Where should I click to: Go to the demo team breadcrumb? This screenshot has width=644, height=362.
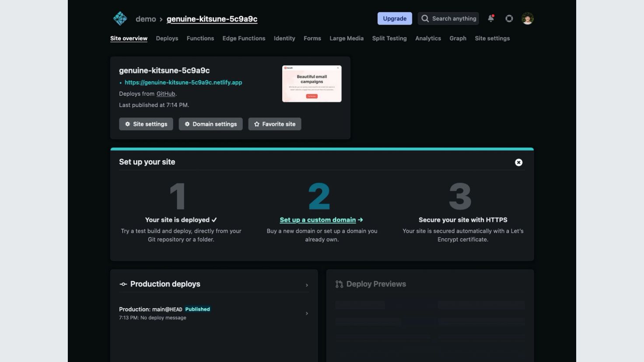[146, 19]
